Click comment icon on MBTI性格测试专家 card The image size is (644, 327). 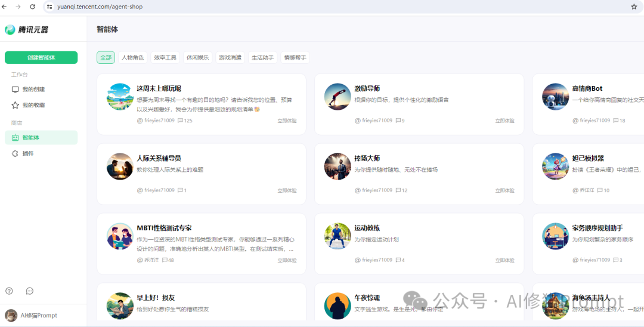(165, 260)
